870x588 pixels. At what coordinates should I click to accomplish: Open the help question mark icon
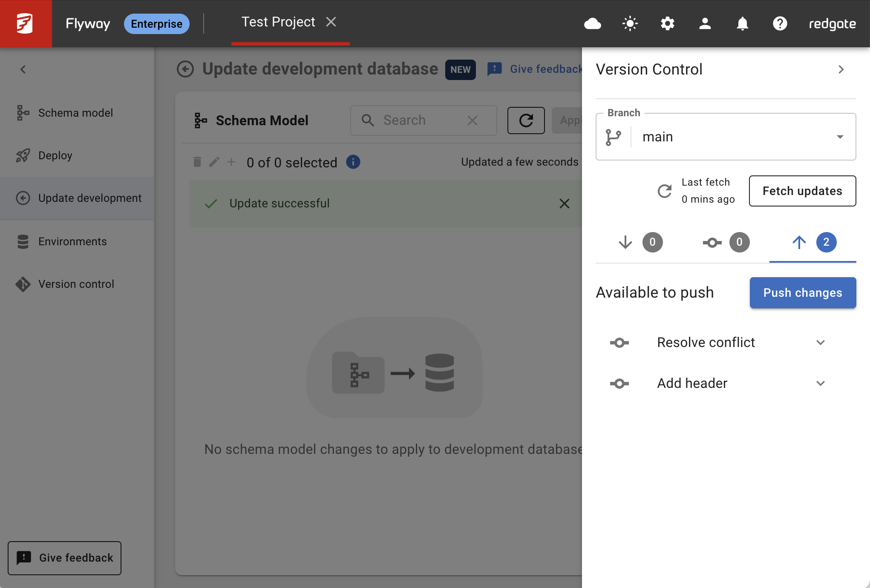point(780,23)
